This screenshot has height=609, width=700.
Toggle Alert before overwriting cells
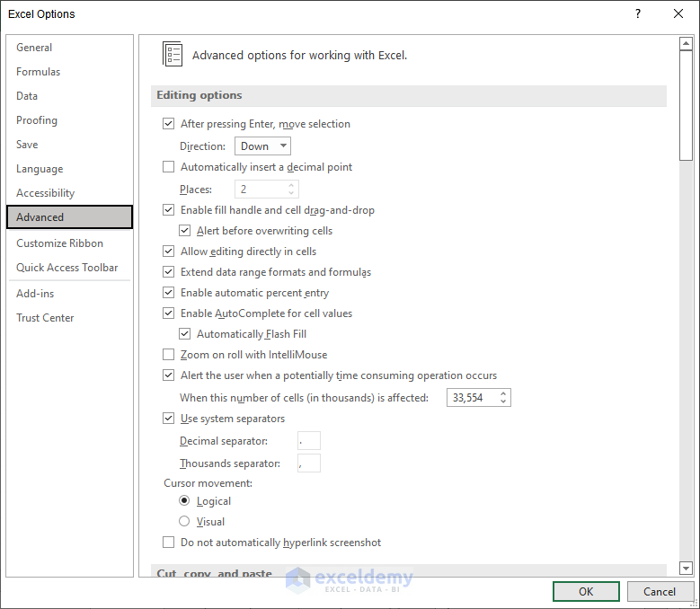[184, 231]
